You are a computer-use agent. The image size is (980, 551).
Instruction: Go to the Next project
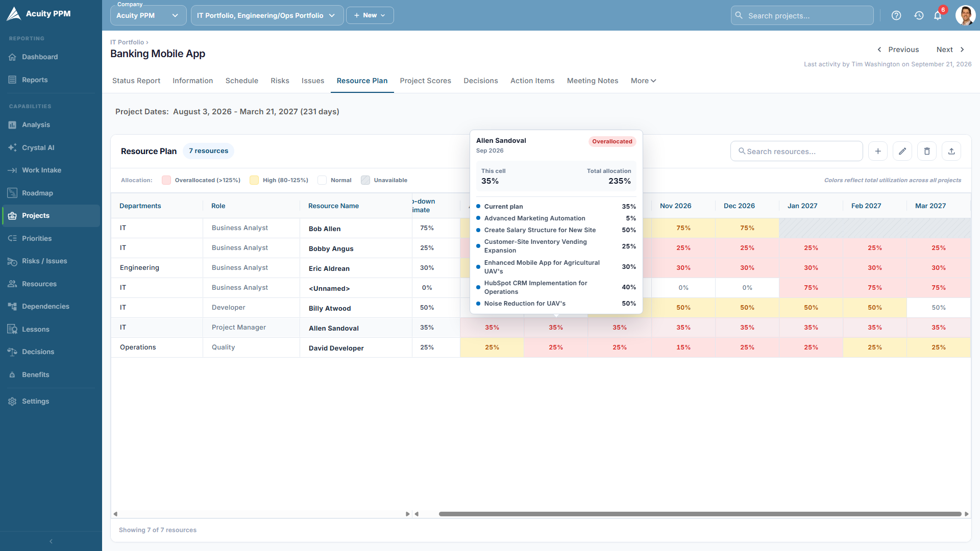coord(950,49)
